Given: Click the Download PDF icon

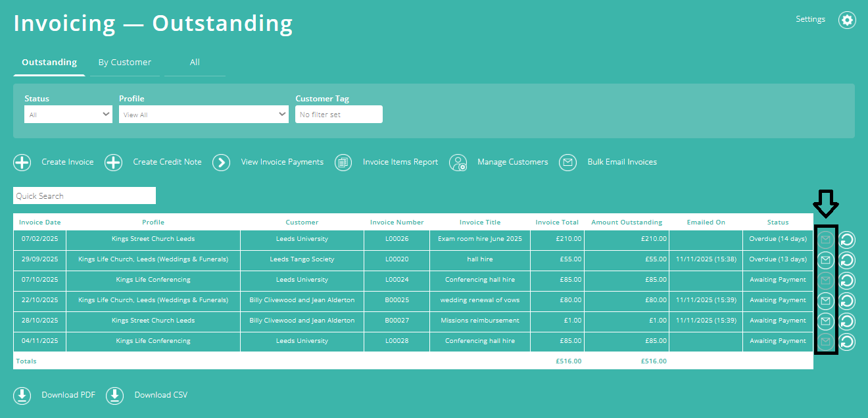Looking at the screenshot, I should click(x=22, y=395).
